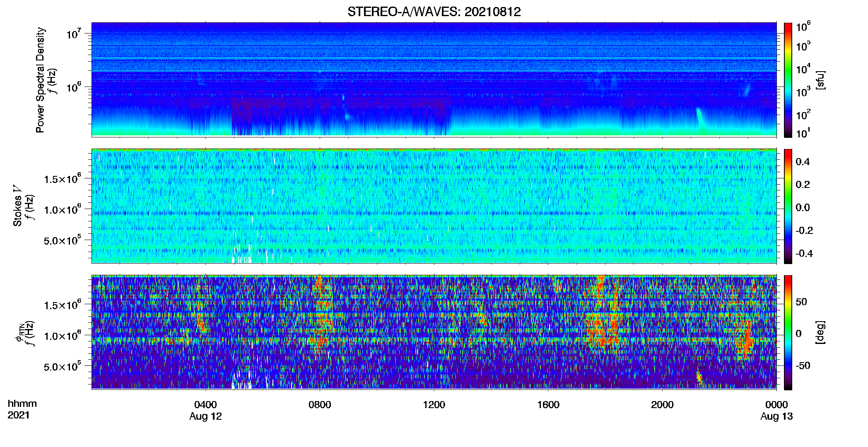
Task: Click inside the φ RTN spectrogram panel
Action: [x=434, y=332]
